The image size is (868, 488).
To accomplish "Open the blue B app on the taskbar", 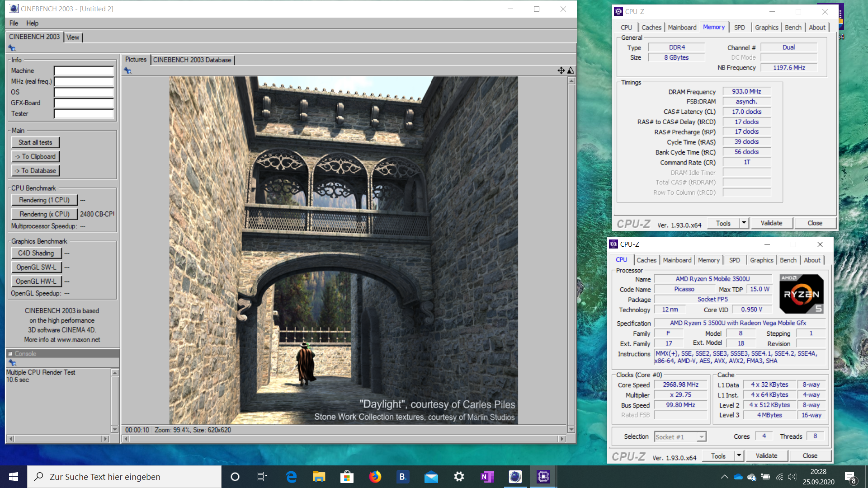I will [402, 477].
